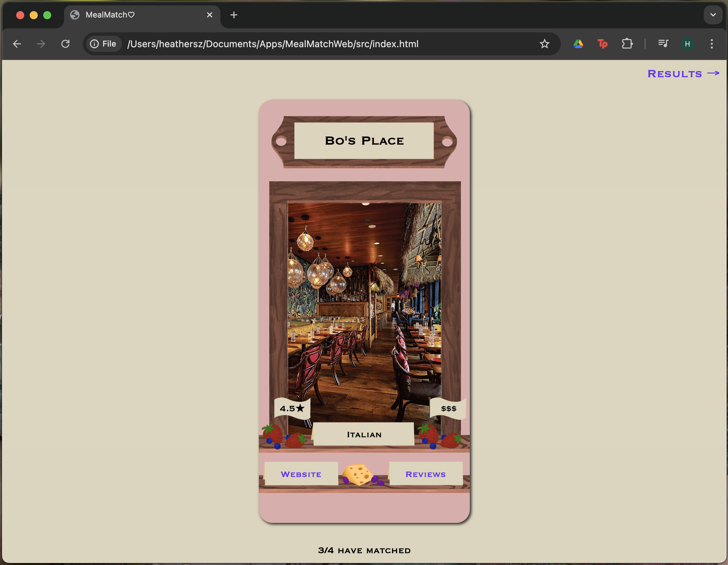Click the back navigation arrow
The height and width of the screenshot is (565, 728).
[x=17, y=44]
